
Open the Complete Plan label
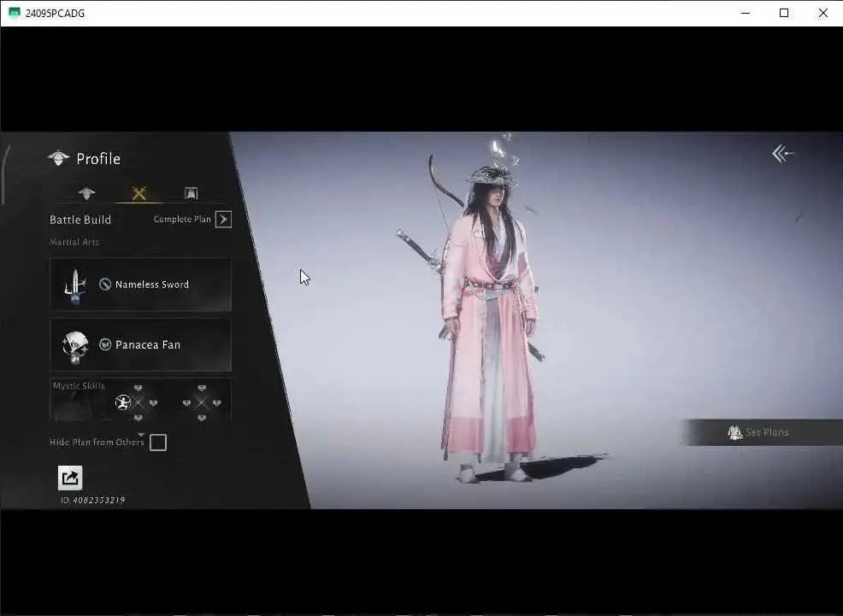click(x=182, y=219)
